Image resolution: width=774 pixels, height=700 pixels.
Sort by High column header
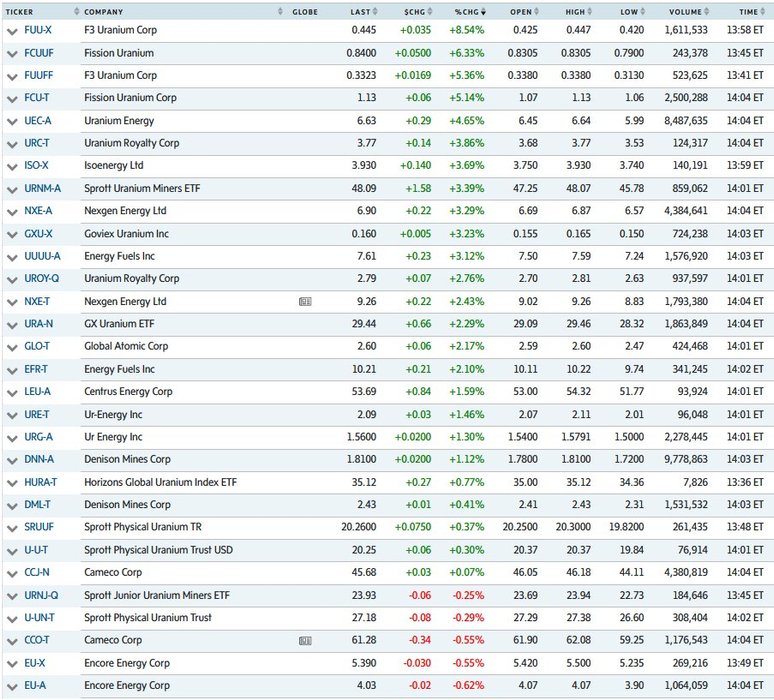[x=579, y=11]
